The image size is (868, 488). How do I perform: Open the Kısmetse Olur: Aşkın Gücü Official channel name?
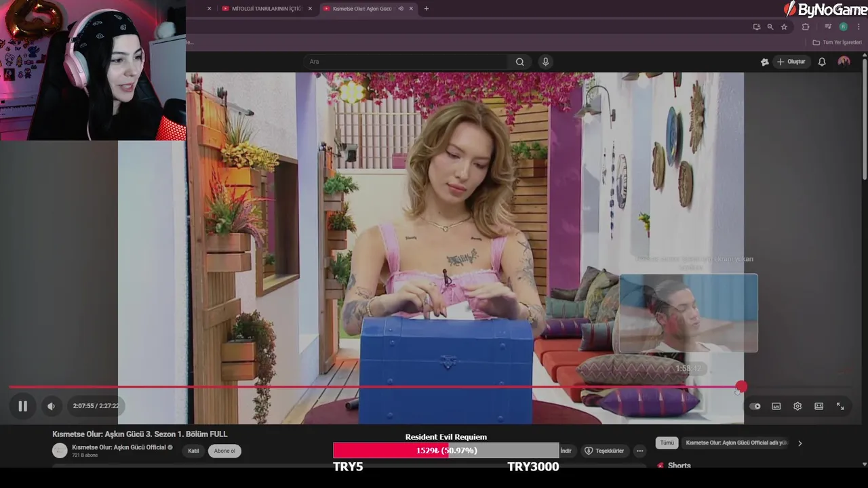click(119, 447)
